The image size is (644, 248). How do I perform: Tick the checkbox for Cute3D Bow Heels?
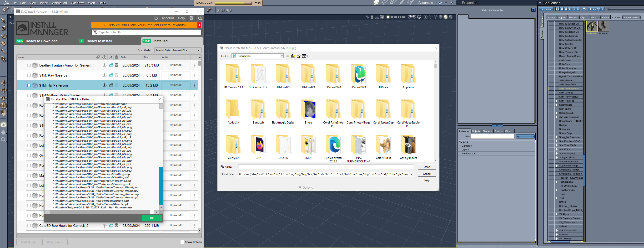click(x=29, y=226)
